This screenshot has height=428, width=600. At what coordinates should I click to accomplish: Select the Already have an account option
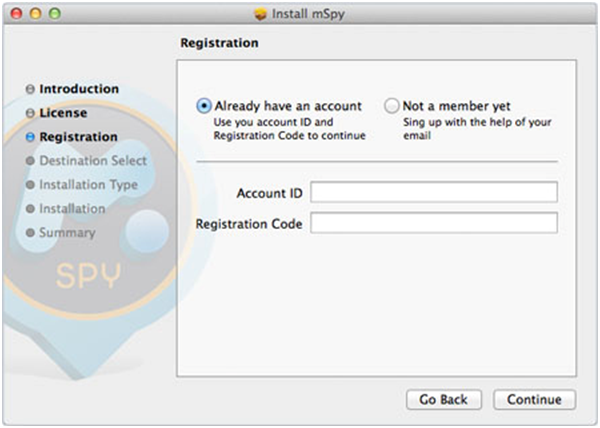204,106
